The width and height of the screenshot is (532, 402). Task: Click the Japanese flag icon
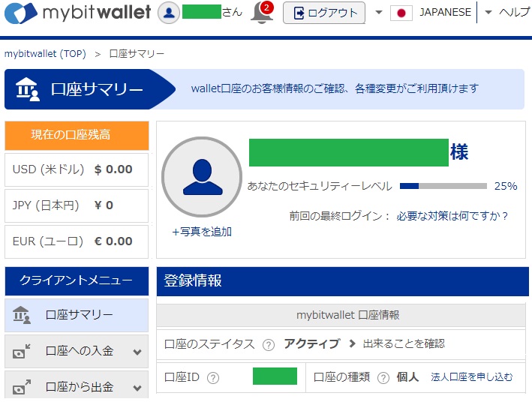click(x=401, y=13)
